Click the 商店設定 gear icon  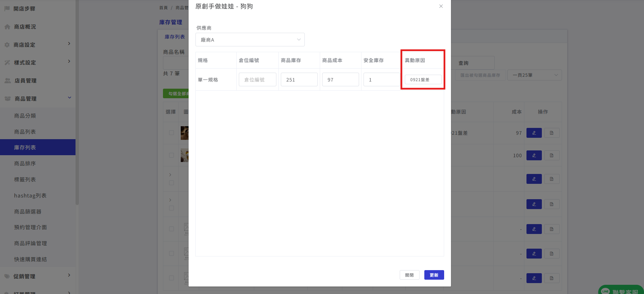[x=7, y=45]
